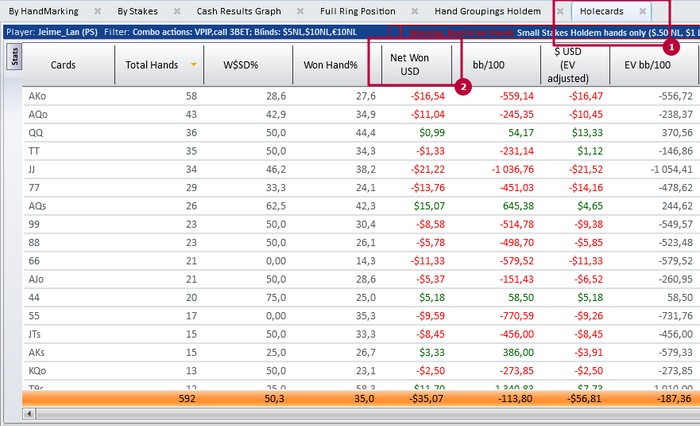Close the Cash Results Graph tab
This screenshot has width=700, height=426.
coord(300,11)
